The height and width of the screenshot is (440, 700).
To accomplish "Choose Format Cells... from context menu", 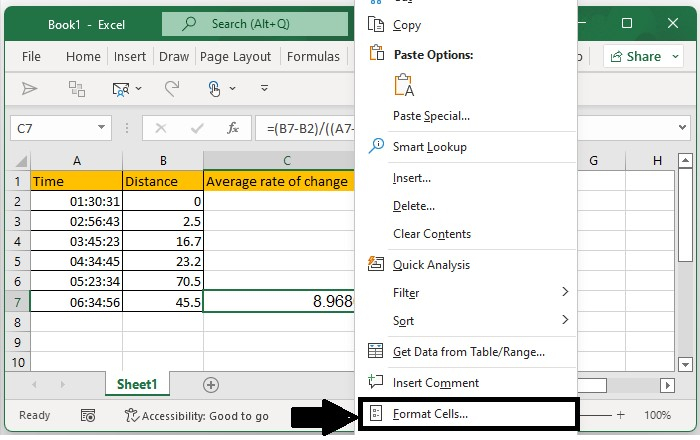I will (x=467, y=414).
